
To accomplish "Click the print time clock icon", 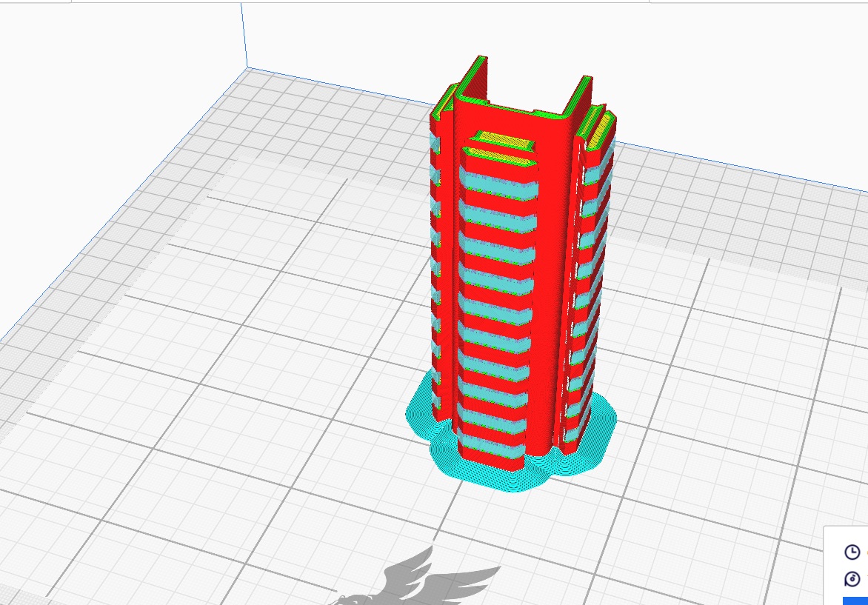I will pos(852,552).
